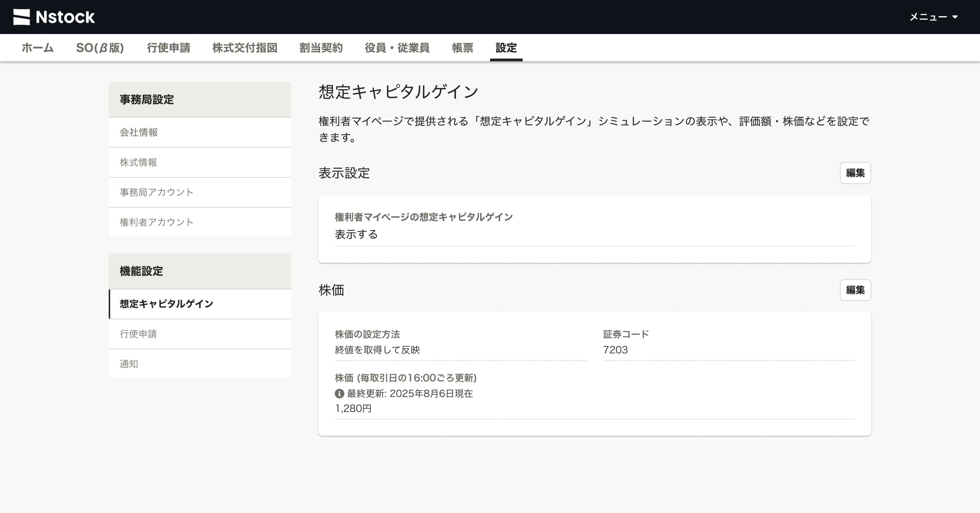Open 会社情報 in the sidebar
This screenshot has height=513, width=980.
point(200,132)
